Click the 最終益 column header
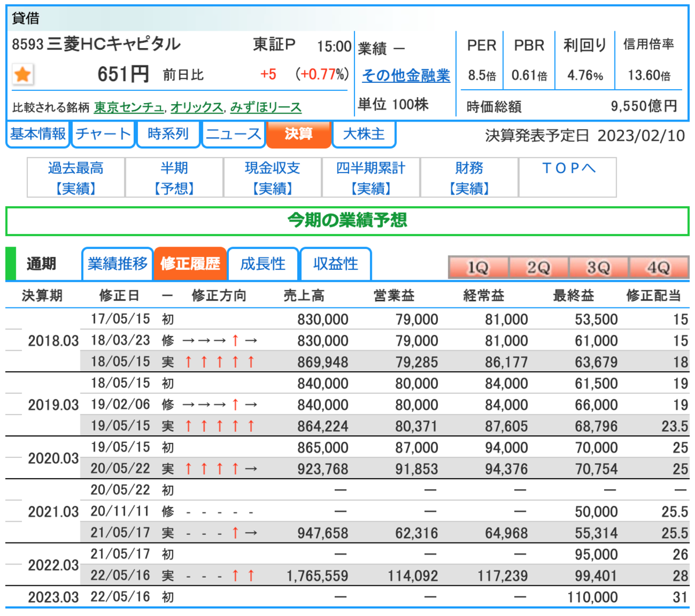Viewport: 695px width, 616px height. click(x=574, y=296)
